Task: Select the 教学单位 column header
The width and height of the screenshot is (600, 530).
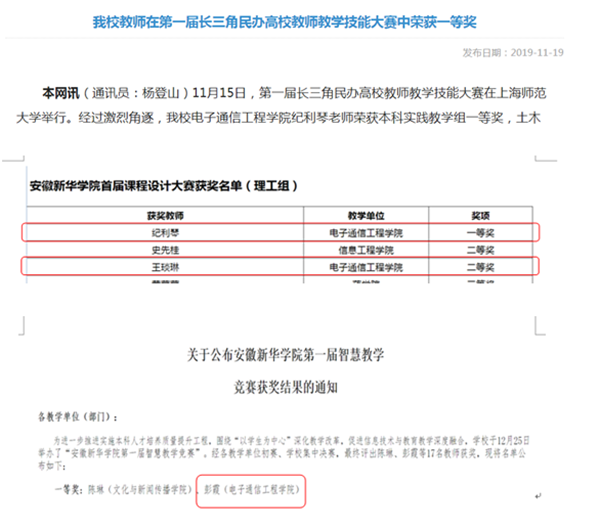Action: (369, 214)
